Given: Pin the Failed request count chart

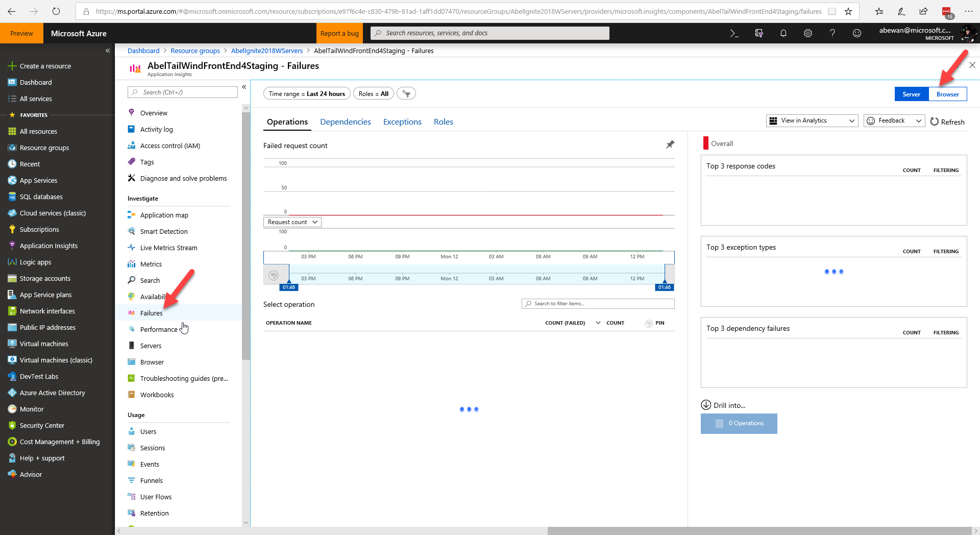Looking at the screenshot, I should [x=670, y=144].
